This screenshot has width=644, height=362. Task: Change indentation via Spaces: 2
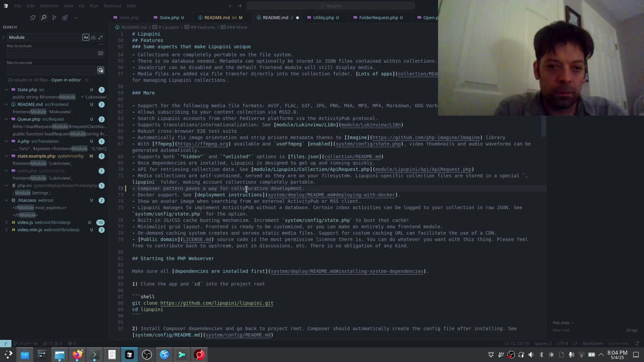543,343
